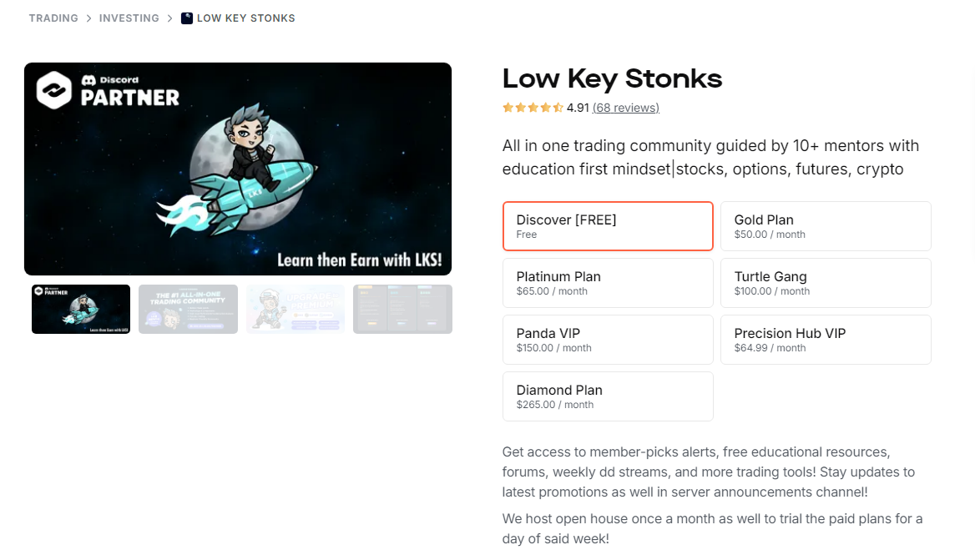Click the large Learn then Earn banner image
The height and width of the screenshot is (560, 975).
[238, 168]
